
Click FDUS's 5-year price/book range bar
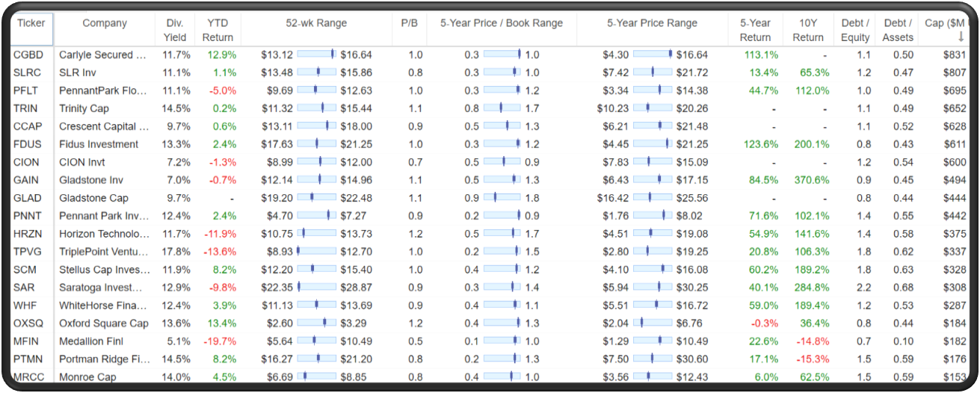click(x=502, y=144)
